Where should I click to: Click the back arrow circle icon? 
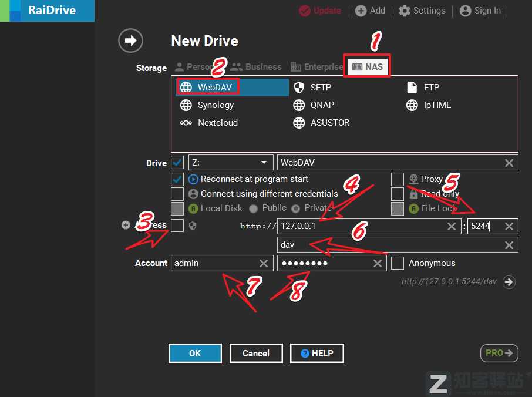130,41
